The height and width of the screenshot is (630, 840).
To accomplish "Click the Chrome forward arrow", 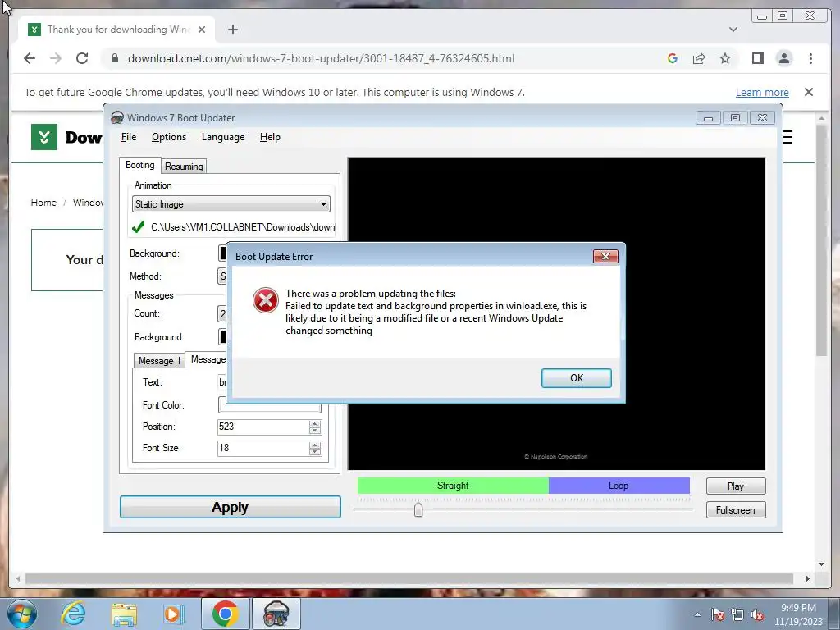I will point(56,58).
